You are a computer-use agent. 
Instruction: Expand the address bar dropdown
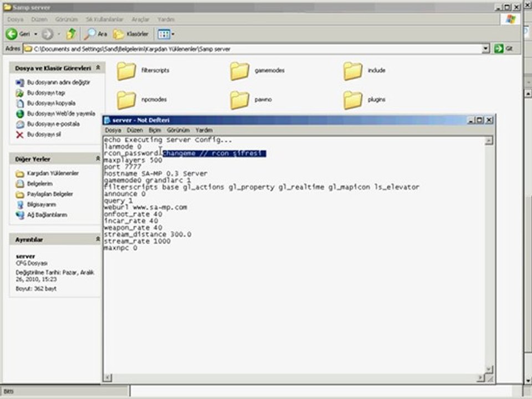point(486,49)
